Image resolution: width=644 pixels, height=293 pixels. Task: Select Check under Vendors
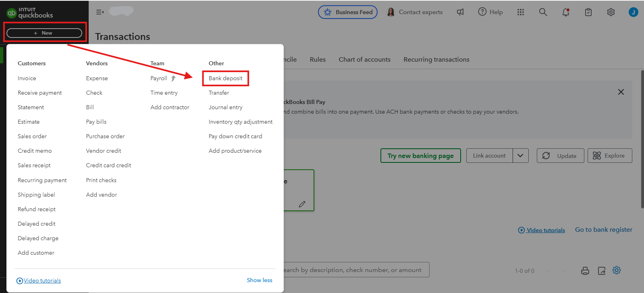point(94,93)
